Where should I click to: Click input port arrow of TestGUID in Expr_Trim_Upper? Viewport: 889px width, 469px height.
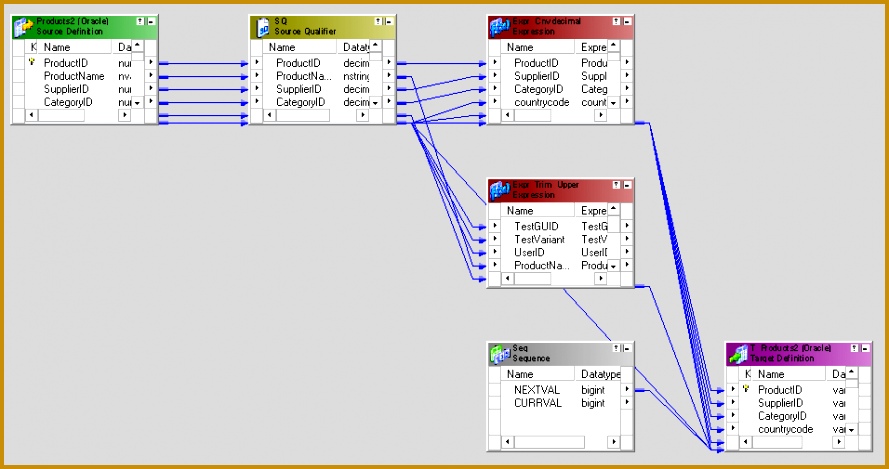494,226
